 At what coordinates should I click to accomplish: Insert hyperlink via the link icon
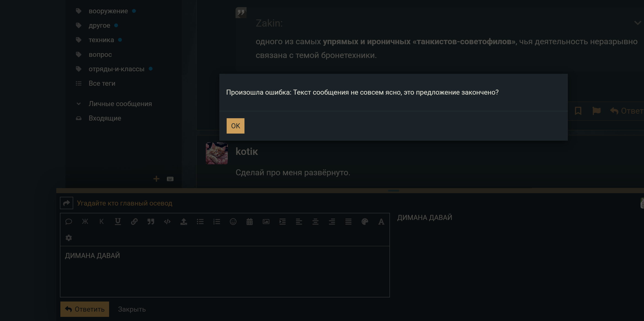tap(134, 222)
